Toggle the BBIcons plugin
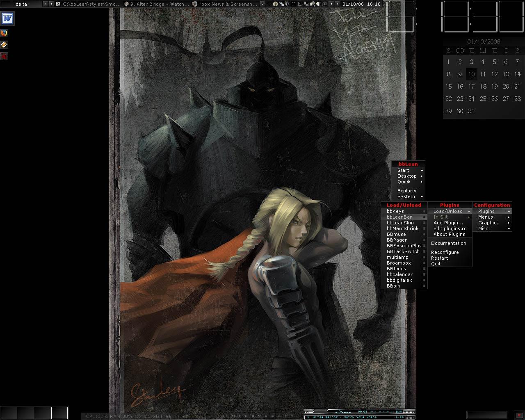Screen dimensions: 525x420 [x=404, y=269]
